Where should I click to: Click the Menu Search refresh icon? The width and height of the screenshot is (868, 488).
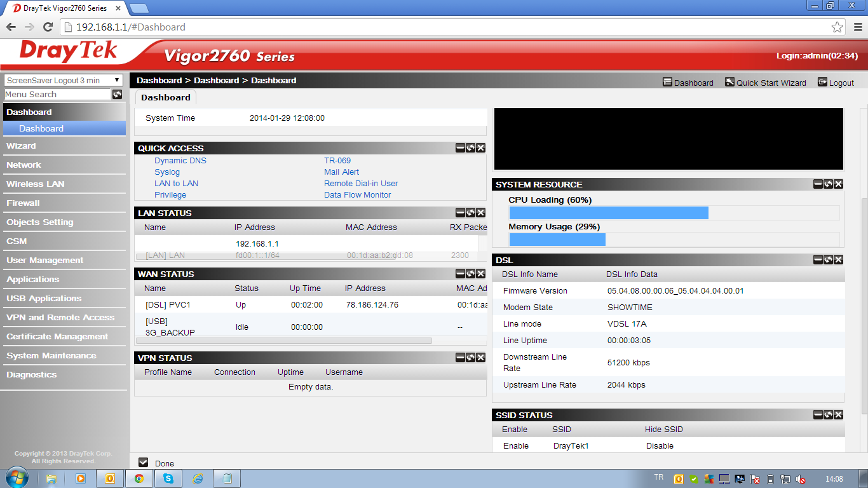[x=117, y=95]
